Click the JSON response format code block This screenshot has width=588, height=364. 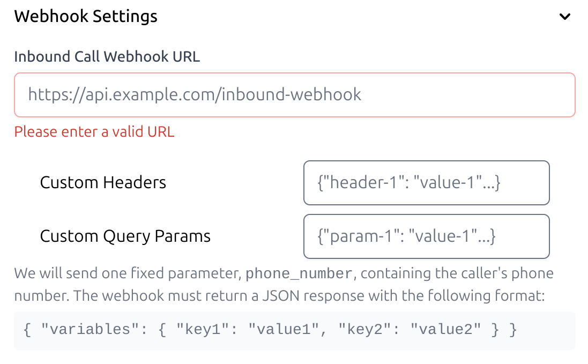pyautogui.click(x=294, y=330)
